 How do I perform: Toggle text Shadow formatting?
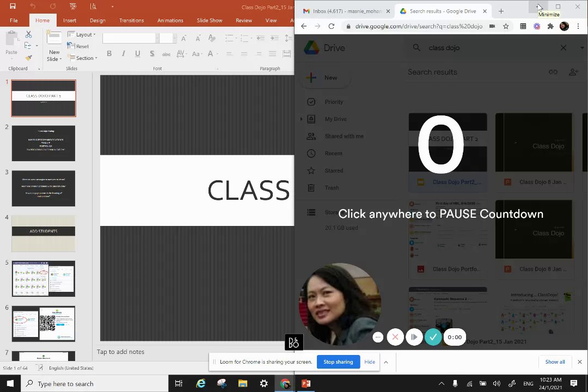click(x=152, y=54)
